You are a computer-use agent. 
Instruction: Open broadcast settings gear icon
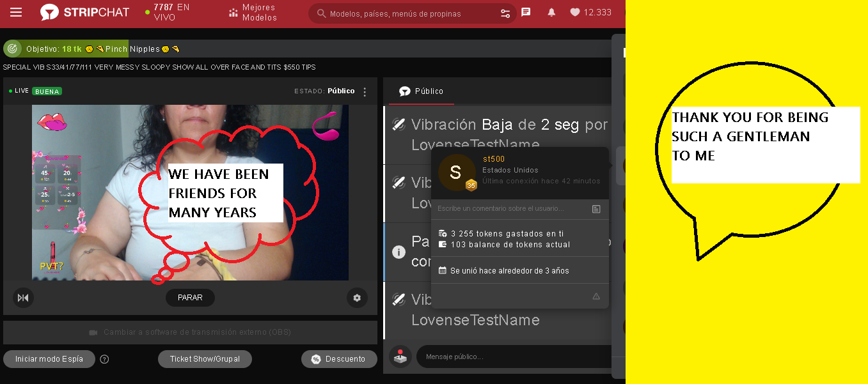click(357, 298)
